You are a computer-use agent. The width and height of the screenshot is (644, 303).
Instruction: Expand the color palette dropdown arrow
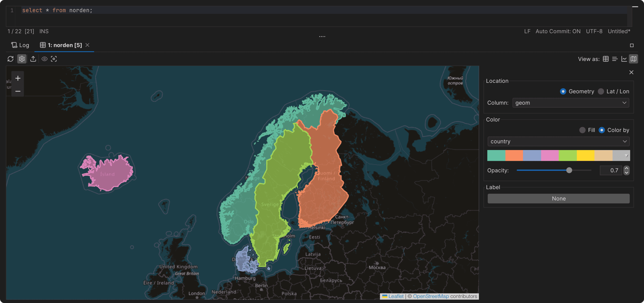click(x=626, y=156)
